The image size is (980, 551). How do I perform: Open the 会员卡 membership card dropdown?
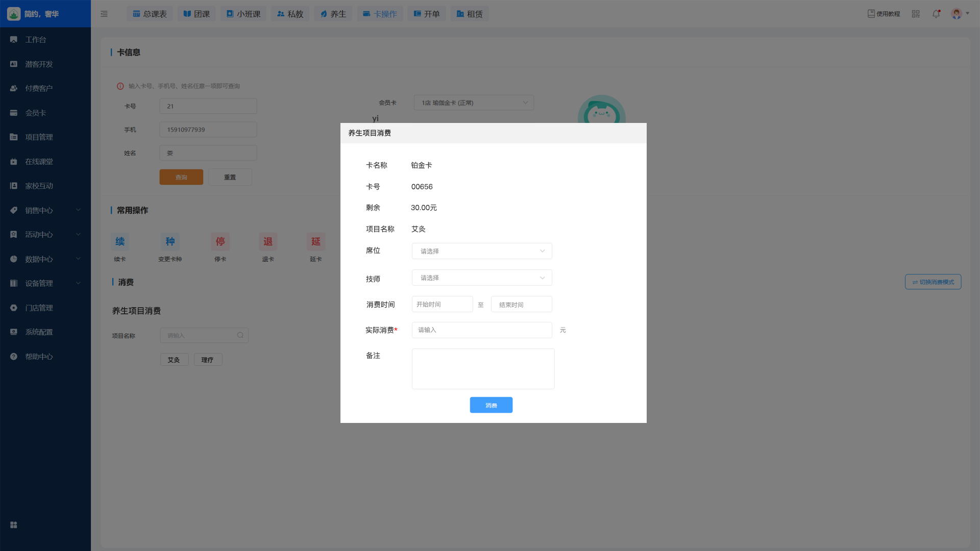[474, 103]
